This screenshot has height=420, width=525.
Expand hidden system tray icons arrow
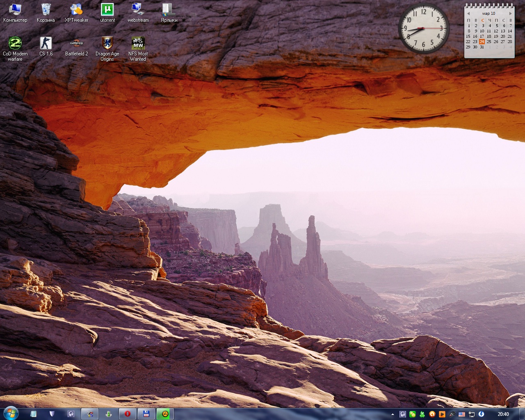393,414
